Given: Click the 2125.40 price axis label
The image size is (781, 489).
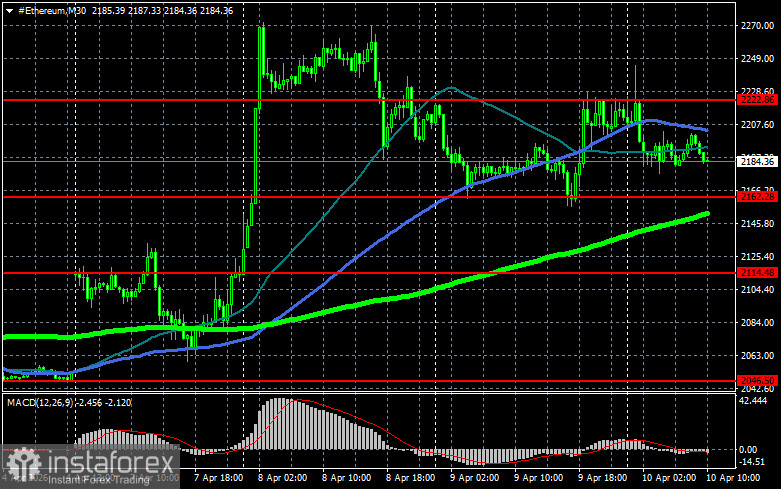Looking at the screenshot, I should (x=757, y=256).
